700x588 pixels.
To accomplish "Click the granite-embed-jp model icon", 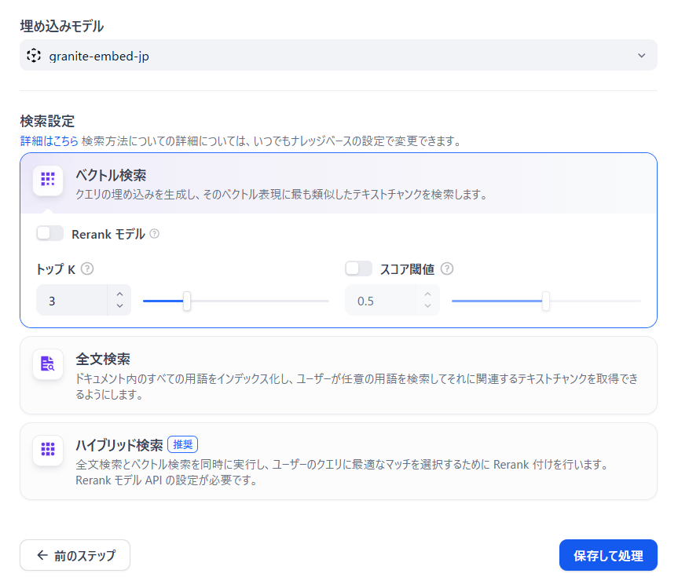I will [x=34, y=56].
